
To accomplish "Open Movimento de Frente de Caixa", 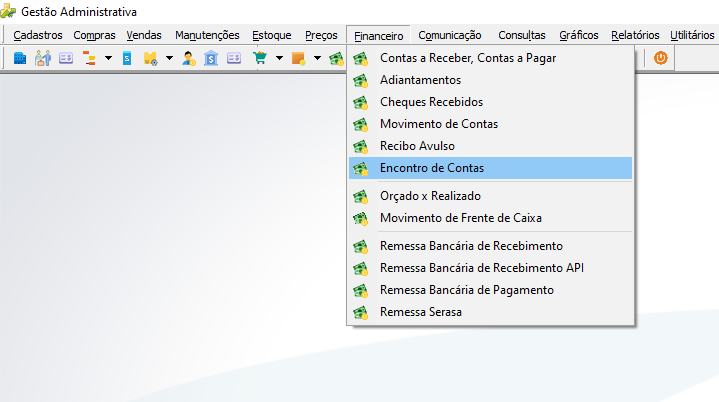I will (490, 218).
